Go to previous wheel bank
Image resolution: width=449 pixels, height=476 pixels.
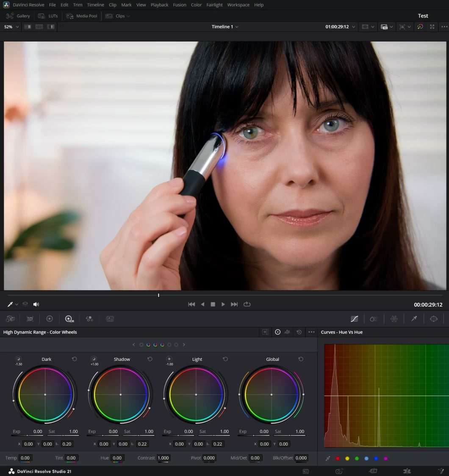pos(133,345)
